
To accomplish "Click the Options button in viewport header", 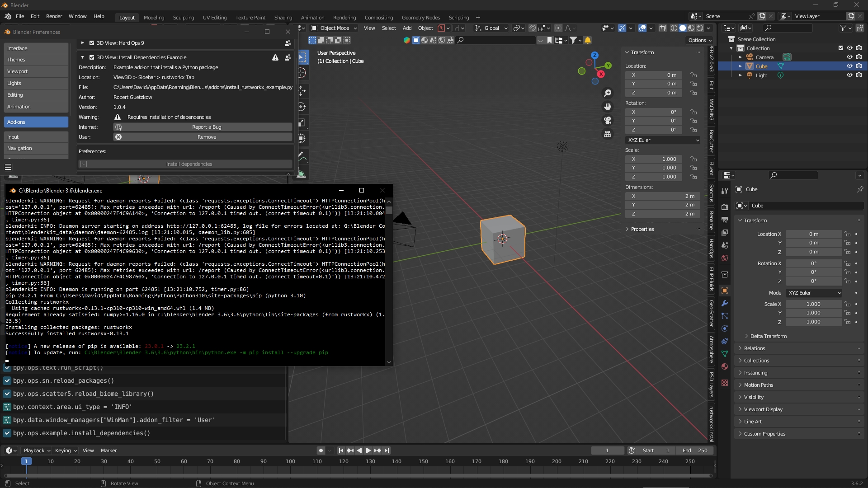I will (x=700, y=40).
